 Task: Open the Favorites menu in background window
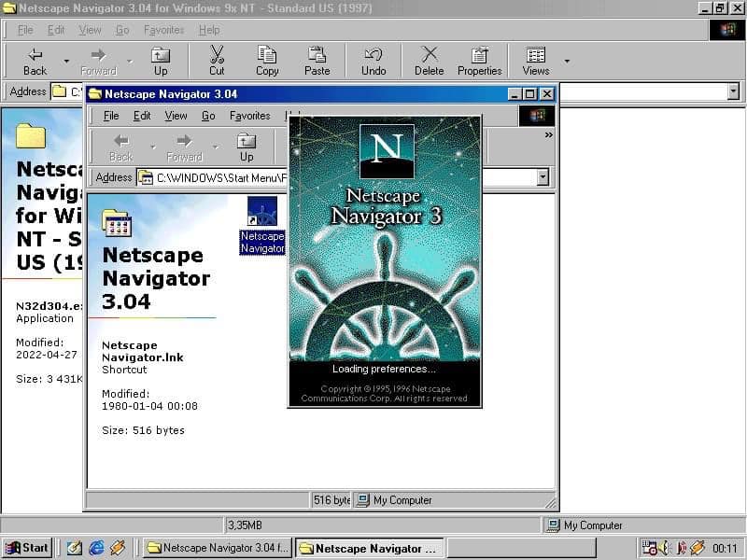pos(164,30)
